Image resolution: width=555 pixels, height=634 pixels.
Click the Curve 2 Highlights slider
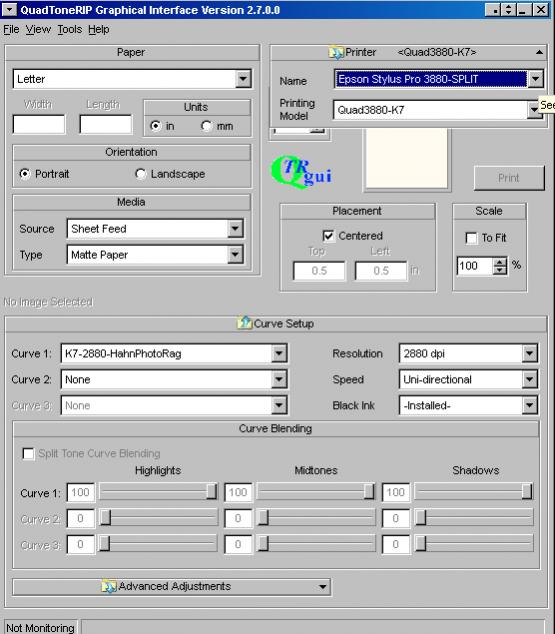(158, 518)
